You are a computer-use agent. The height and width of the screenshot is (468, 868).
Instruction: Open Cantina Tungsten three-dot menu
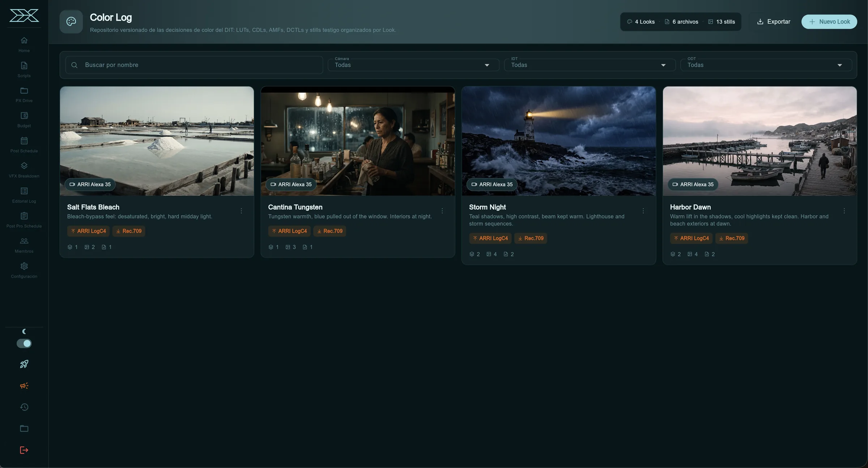point(442,211)
